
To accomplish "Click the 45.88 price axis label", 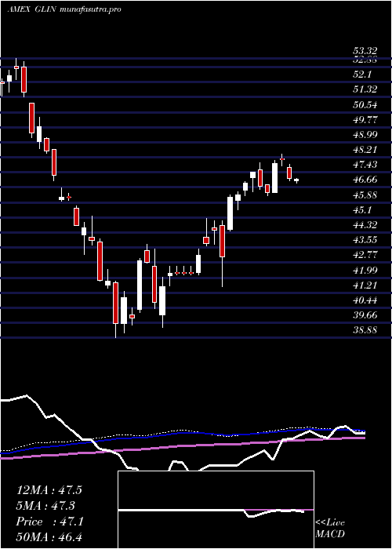I will click(x=365, y=195).
